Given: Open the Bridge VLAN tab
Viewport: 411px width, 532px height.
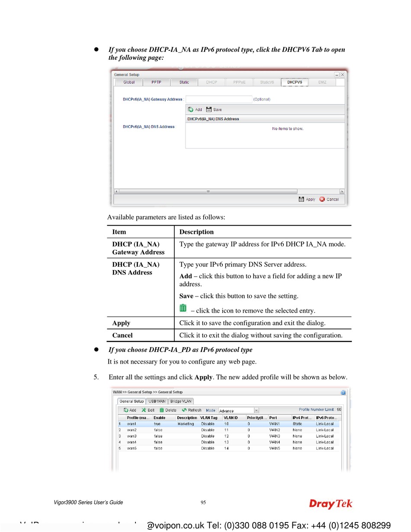Looking at the screenshot, I should pyautogui.click(x=181, y=401).
